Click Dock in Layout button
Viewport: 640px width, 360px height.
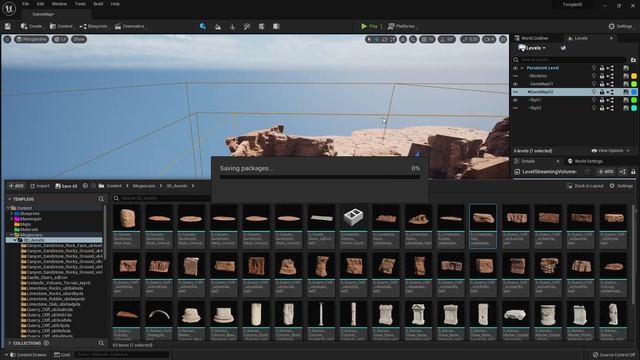click(x=585, y=186)
